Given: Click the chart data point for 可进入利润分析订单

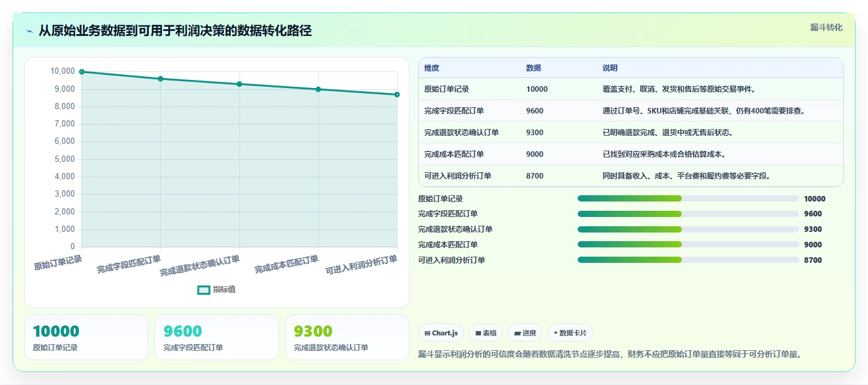Looking at the screenshot, I should tap(397, 95).
